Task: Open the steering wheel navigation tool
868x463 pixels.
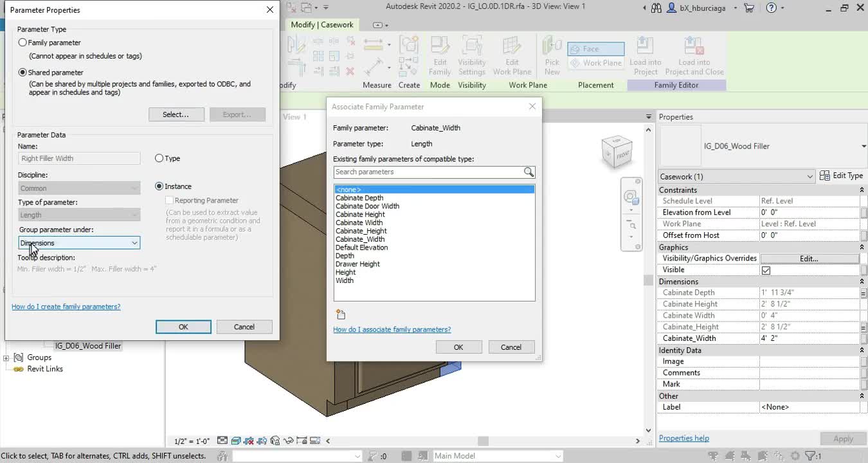Action: pyautogui.click(x=631, y=198)
